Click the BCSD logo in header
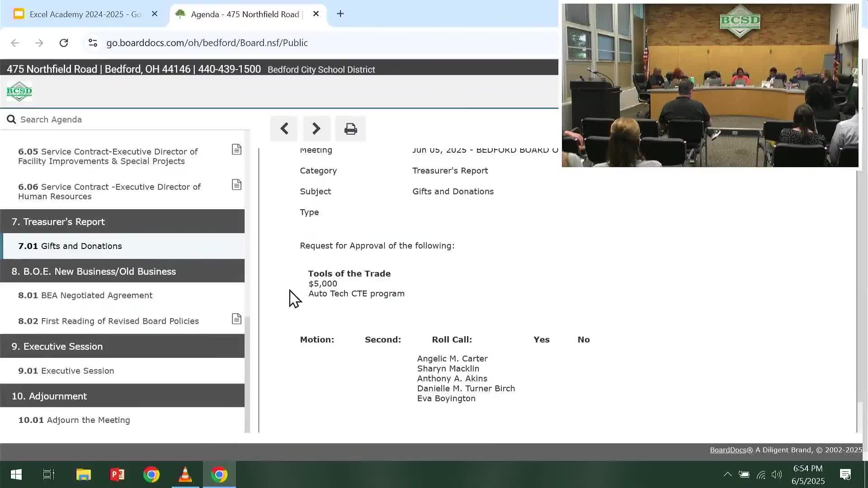 pyautogui.click(x=19, y=91)
